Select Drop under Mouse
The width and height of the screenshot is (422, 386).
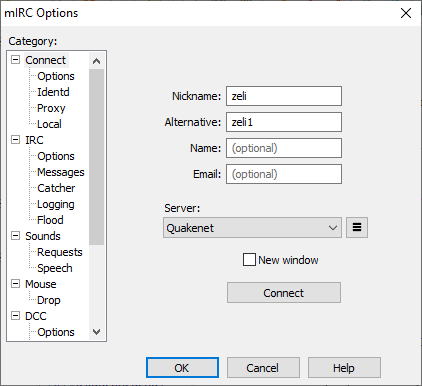pos(49,300)
